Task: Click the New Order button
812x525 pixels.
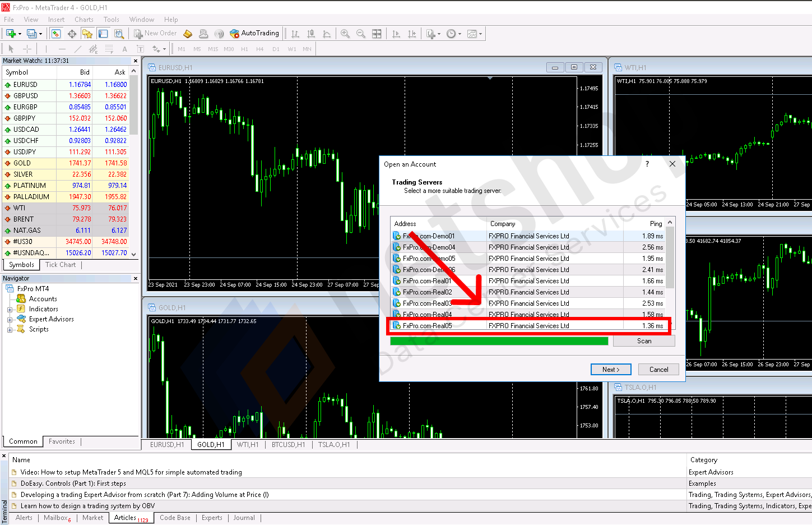Action: [x=155, y=34]
